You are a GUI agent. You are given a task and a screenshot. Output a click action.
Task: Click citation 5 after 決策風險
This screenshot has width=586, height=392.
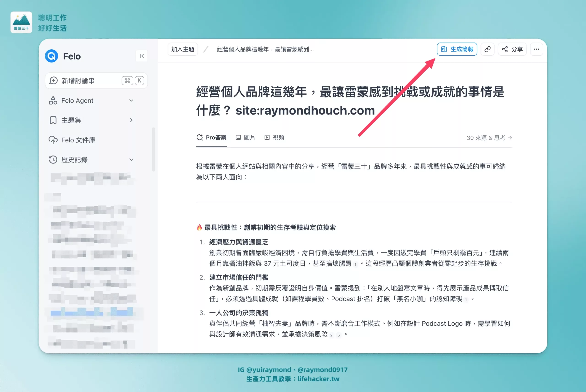339,335
